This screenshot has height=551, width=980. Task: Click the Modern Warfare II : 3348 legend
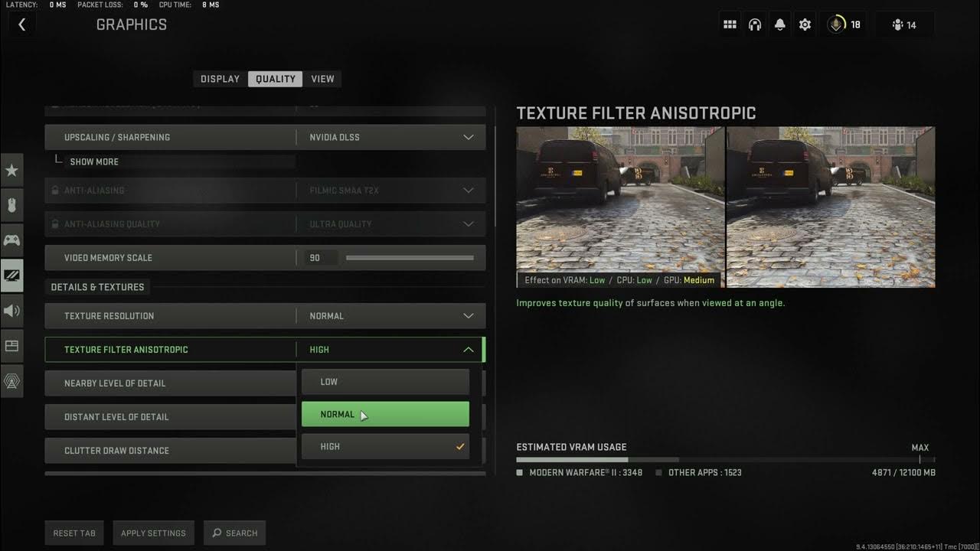point(580,473)
